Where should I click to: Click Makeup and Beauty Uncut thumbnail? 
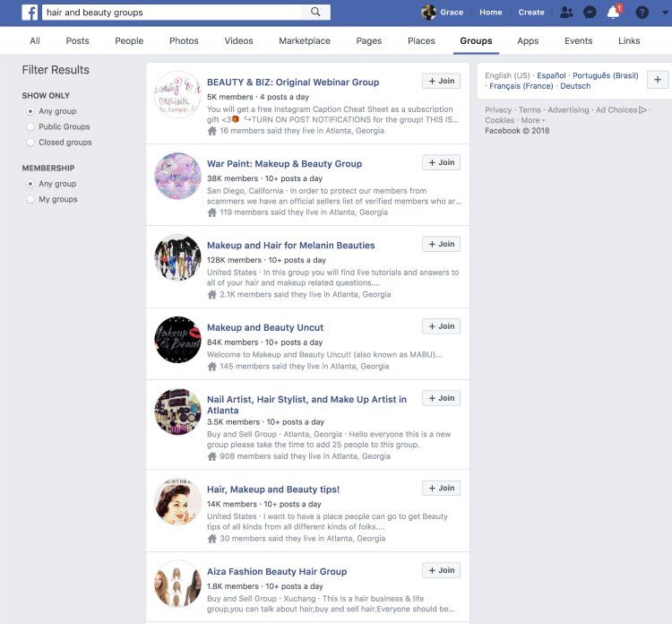177,340
